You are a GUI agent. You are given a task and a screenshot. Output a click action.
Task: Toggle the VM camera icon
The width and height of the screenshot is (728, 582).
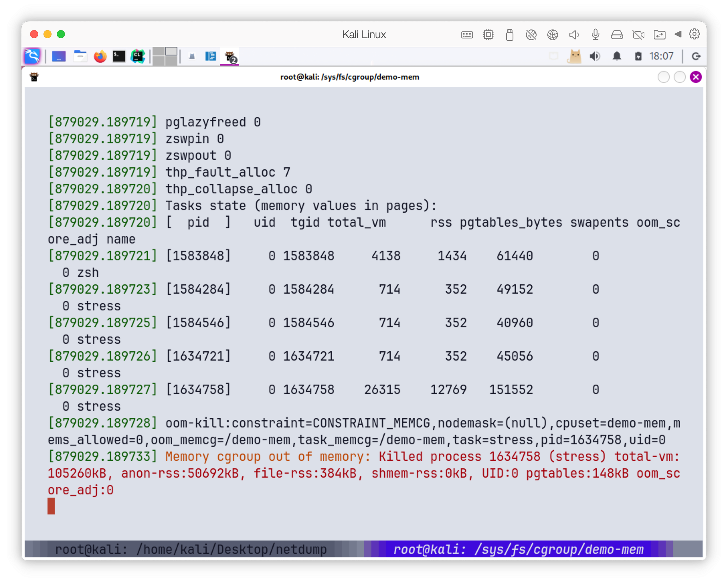638,34
